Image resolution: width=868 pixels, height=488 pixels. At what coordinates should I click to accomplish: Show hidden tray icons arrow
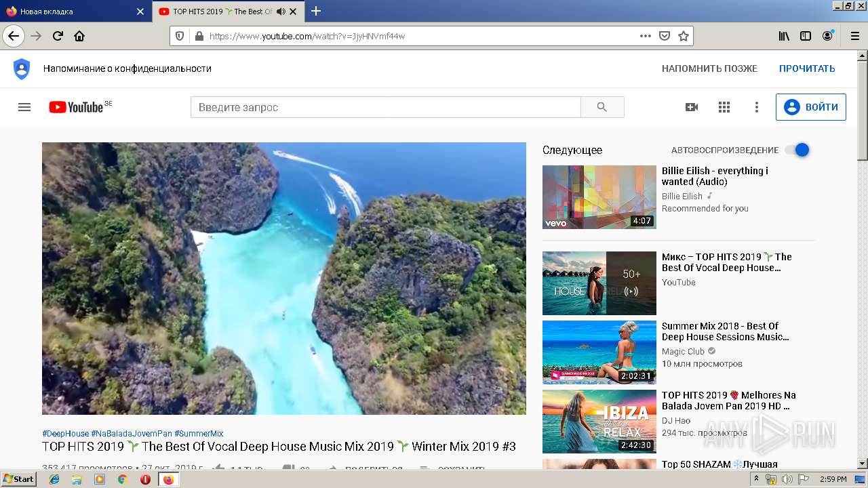[756, 479]
